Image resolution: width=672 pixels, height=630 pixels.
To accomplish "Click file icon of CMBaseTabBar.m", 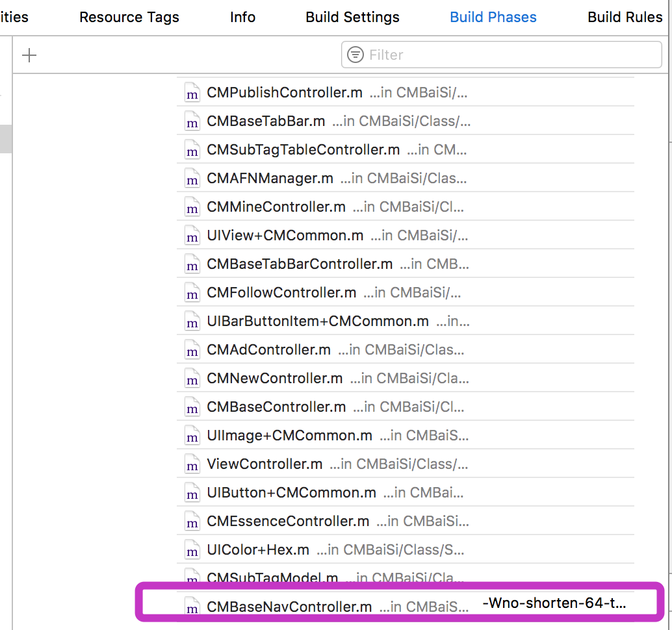I will click(x=192, y=121).
